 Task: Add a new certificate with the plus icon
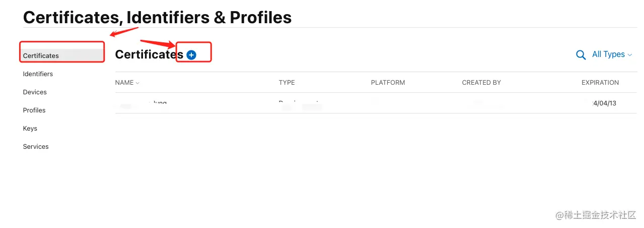[191, 55]
